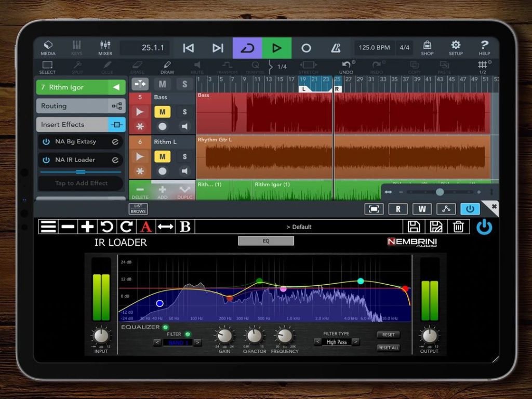The height and width of the screenshot is (399, 532).
Task: Open the Media browser
Action: tap(47, 47)
